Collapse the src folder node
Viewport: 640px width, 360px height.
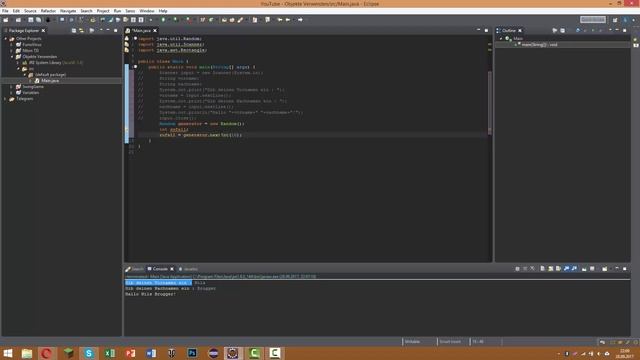18,69
